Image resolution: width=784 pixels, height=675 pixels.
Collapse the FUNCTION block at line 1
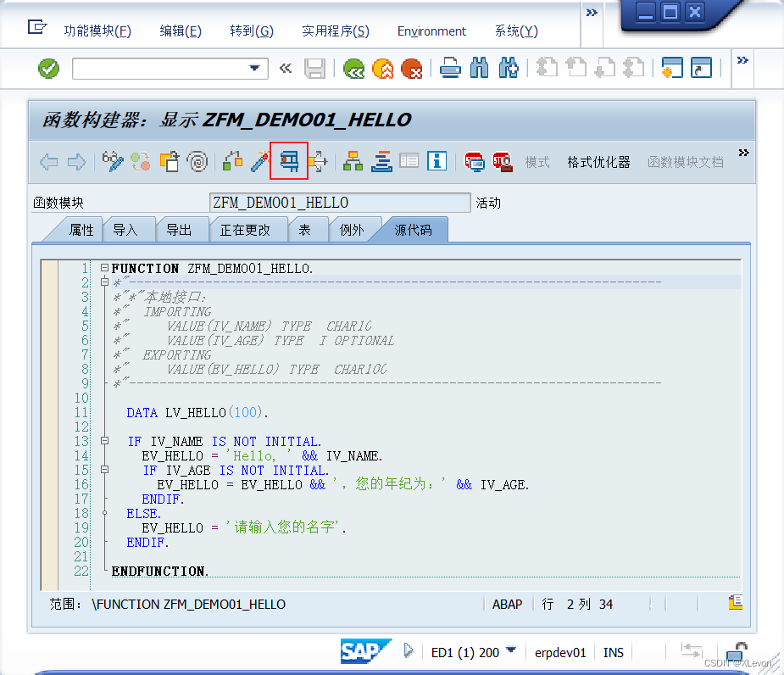[104, 268]
